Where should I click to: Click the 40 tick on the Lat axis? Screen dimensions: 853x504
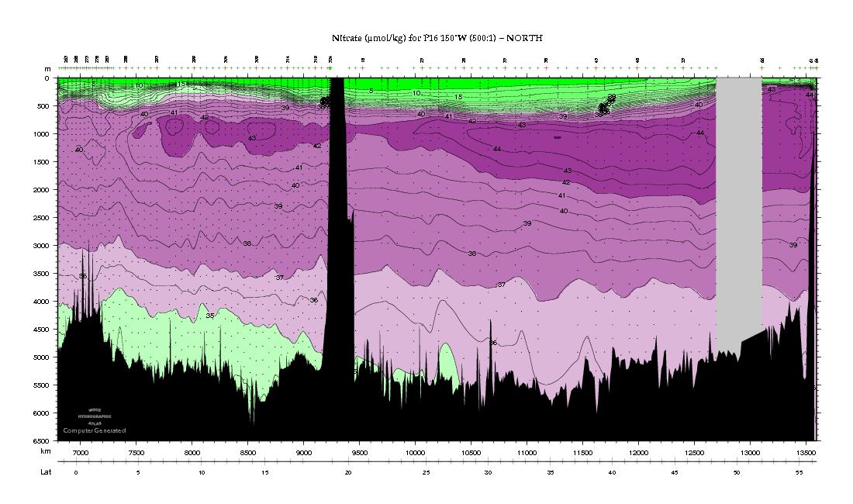tap(613, 473)
